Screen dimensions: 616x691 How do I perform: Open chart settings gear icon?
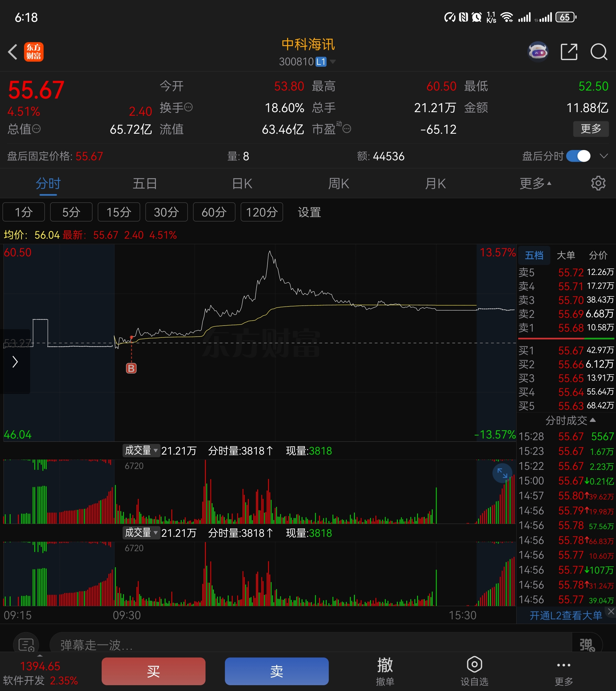(598, 183)
